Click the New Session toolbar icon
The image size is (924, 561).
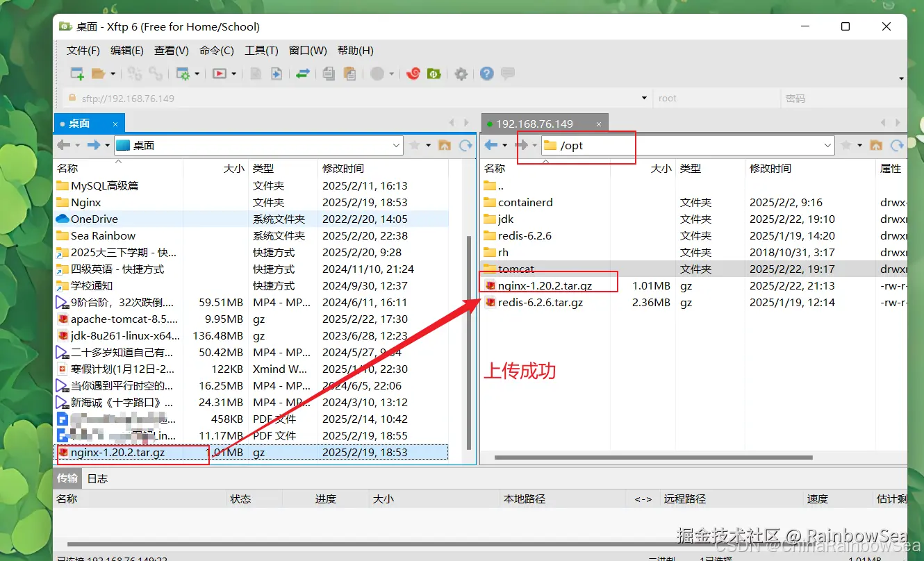coord(77,74)
